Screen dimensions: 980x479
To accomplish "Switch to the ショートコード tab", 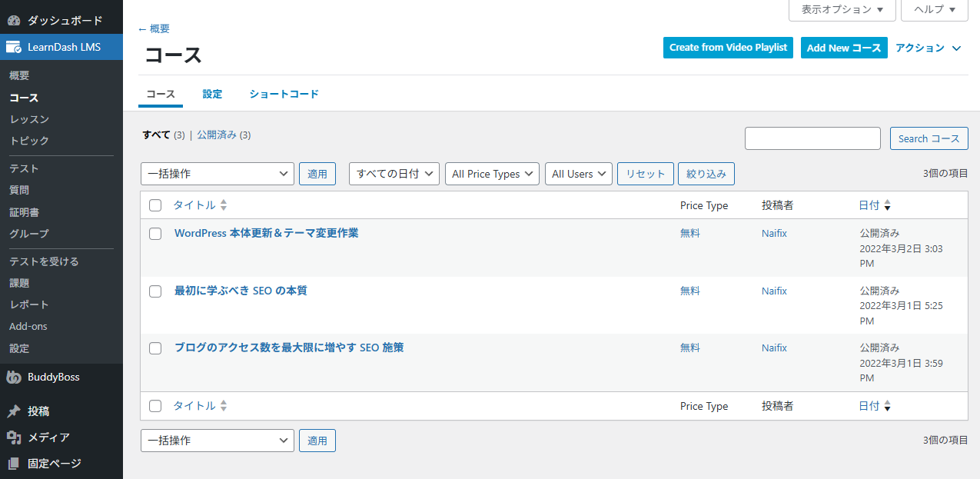I will pyautogui.click(x=284, y=94).
